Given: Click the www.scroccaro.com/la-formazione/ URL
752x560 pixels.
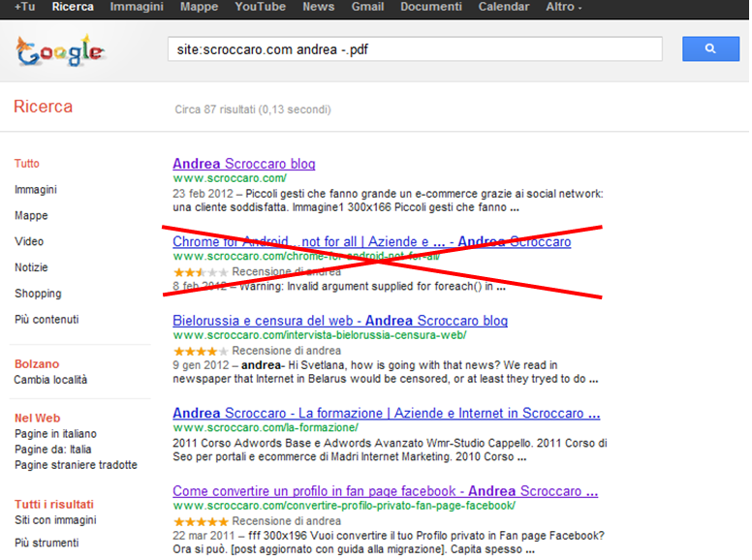Looking at the screenshot, I should (266, 427).
